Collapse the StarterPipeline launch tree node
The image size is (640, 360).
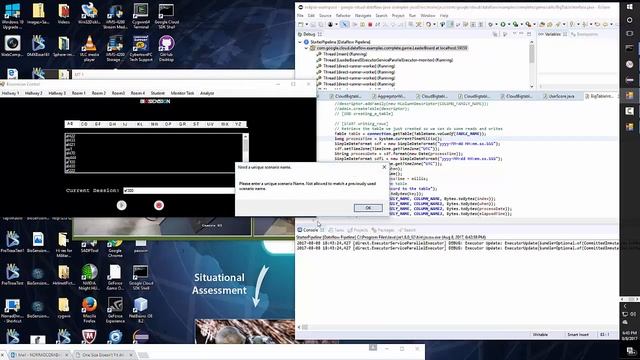point(301,42)
